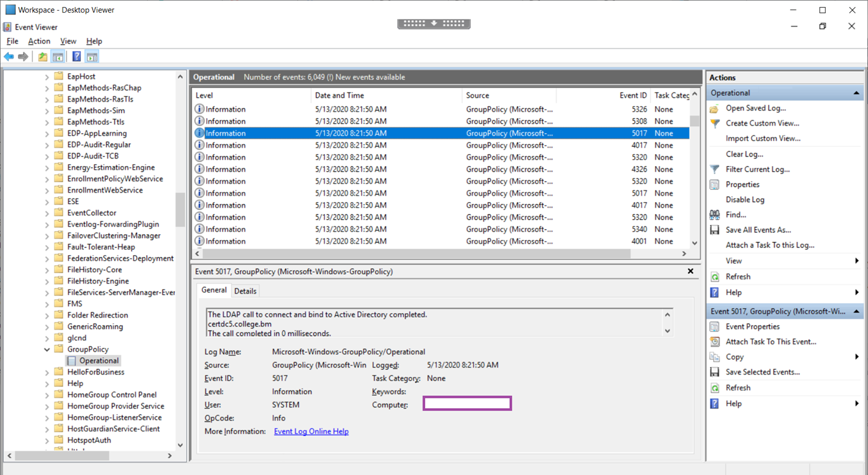Click tree pane vertical scrollbar up arrow
The height and width of the screenshot is (475, 868).
[x=180, y=77]
